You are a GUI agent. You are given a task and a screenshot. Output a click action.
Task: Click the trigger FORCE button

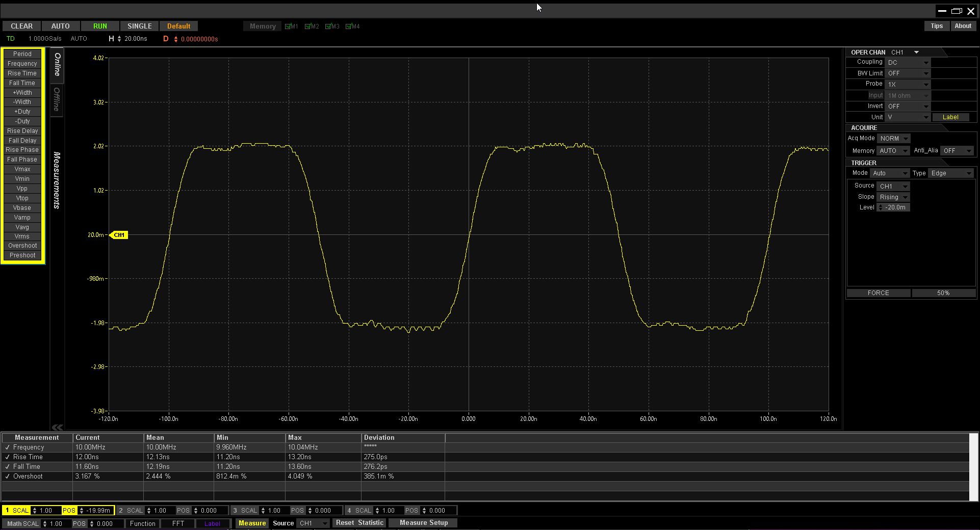click(x=878, y=293)
